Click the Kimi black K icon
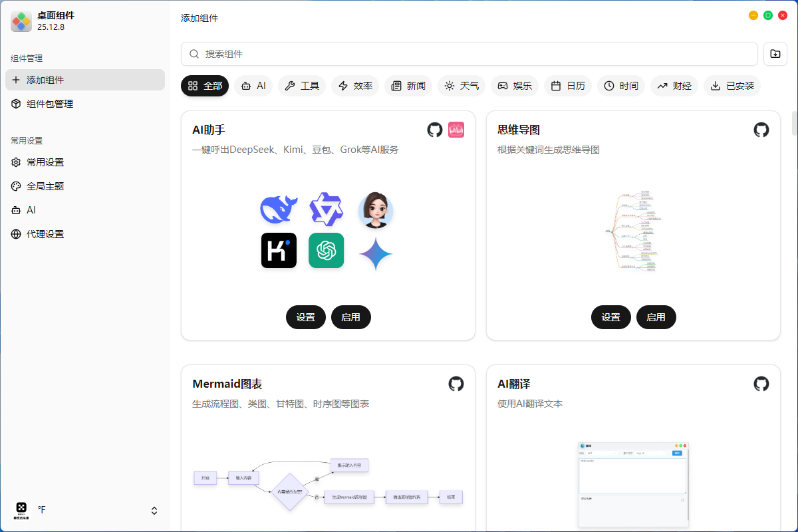 [279, 251]
